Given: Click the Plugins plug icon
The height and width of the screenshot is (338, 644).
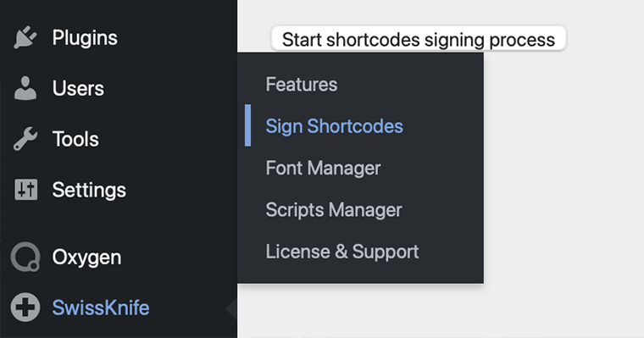Looking at the screenshot, I should pos(25,38).
